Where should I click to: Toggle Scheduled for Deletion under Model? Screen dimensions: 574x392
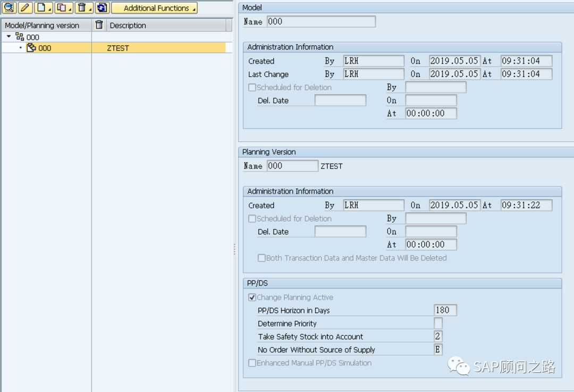(252, 88)
